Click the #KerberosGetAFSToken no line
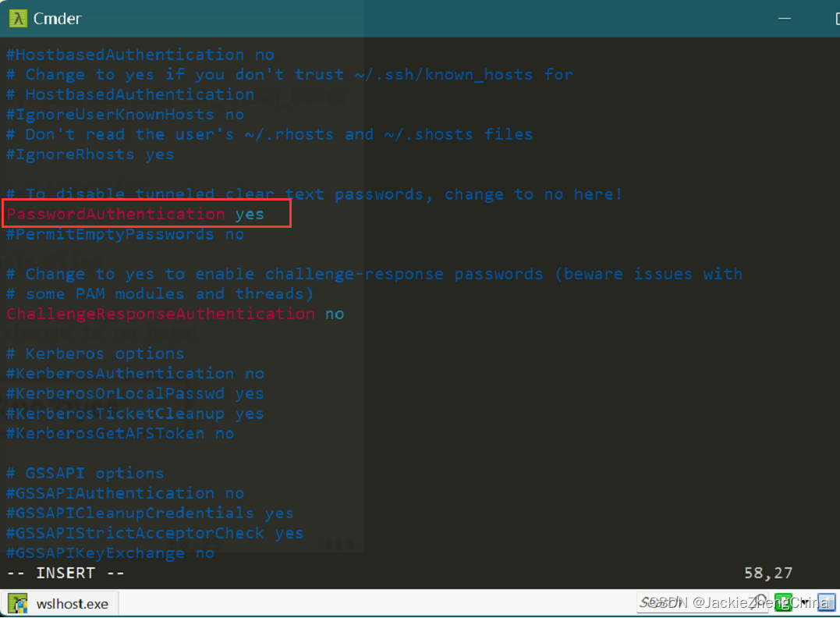This screenshot has height=618, width=840. [x=121, y=433]
